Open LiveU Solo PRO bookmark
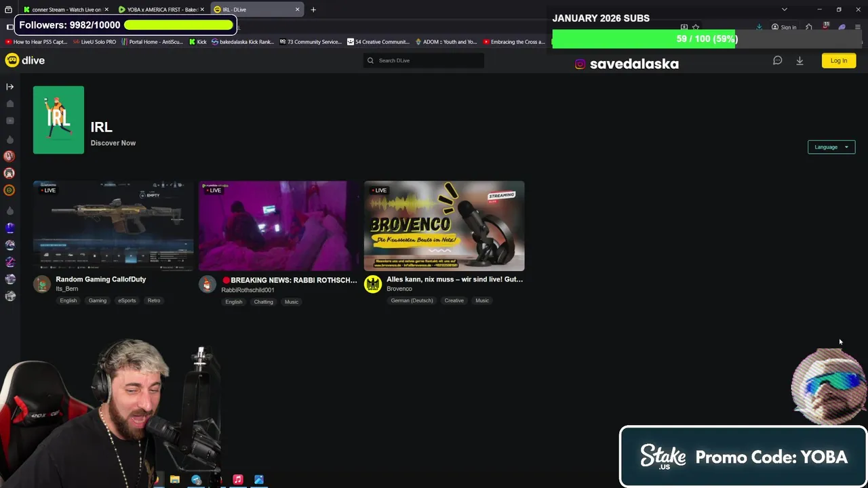 tap(94, 42)
